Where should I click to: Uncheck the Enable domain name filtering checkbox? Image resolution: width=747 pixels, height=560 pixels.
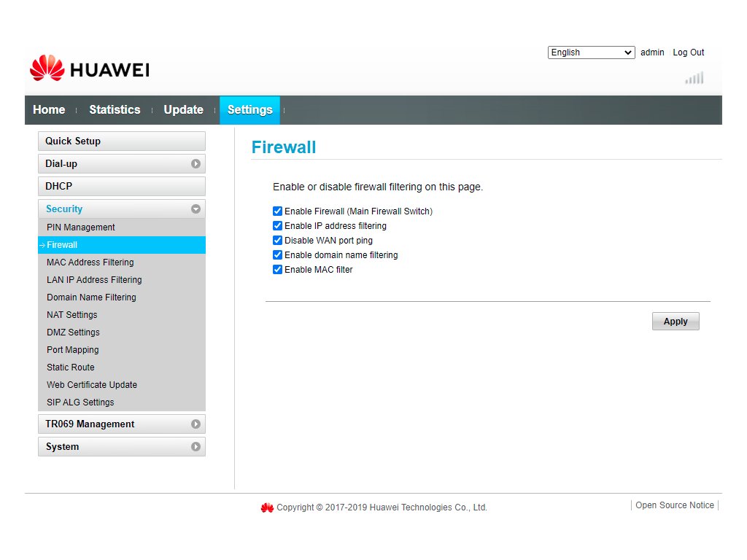point(277,255)
